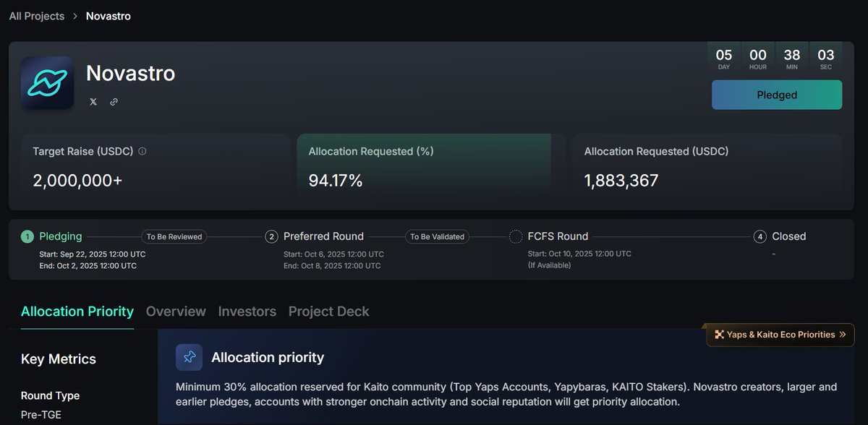The height and width of the screenshot is (425, 868).
Task: Click the Pledging step label
Action: (61, 236)
